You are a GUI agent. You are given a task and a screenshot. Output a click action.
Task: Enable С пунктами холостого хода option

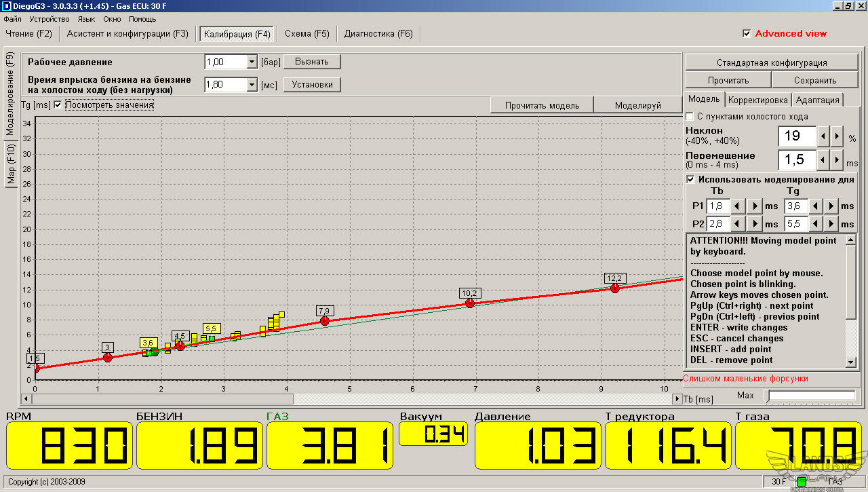690,117
